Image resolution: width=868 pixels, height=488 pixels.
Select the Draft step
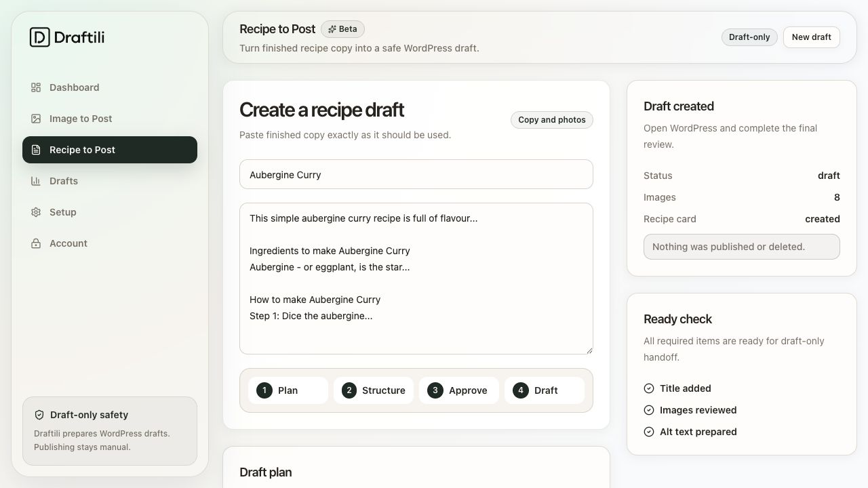[x=545, y=390]
